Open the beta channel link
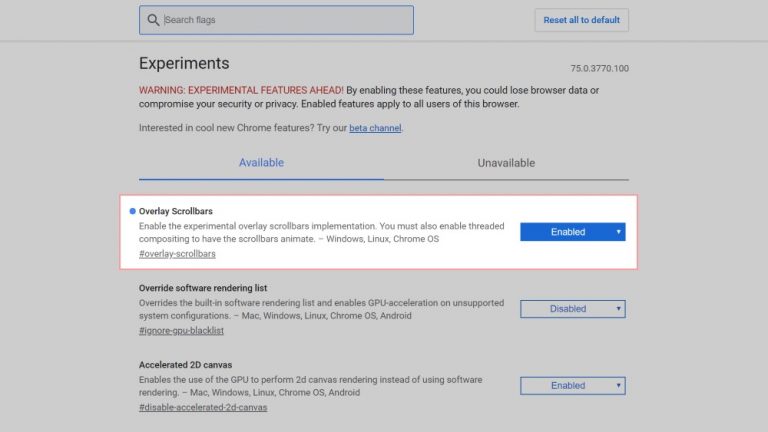The height and width of the screenshot is (432, 768). point(375,128)
